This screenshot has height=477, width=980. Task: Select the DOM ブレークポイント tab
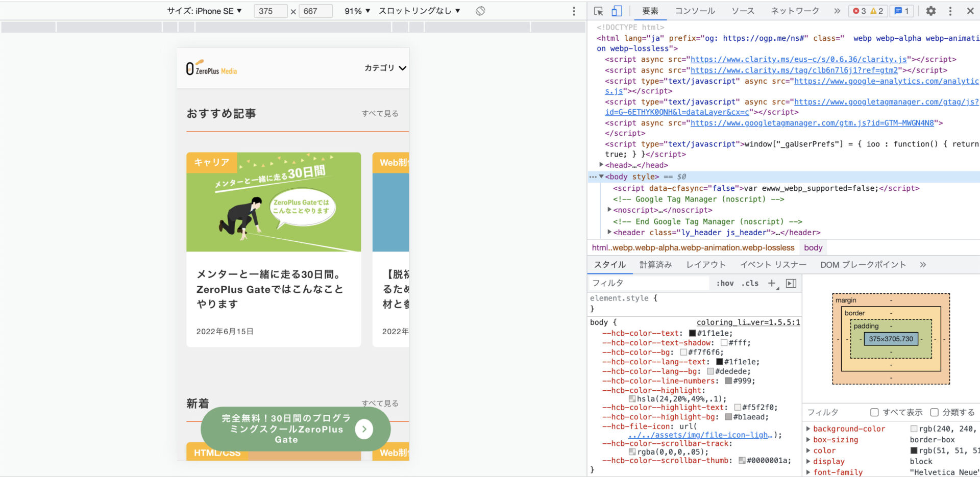click(863, 264)
